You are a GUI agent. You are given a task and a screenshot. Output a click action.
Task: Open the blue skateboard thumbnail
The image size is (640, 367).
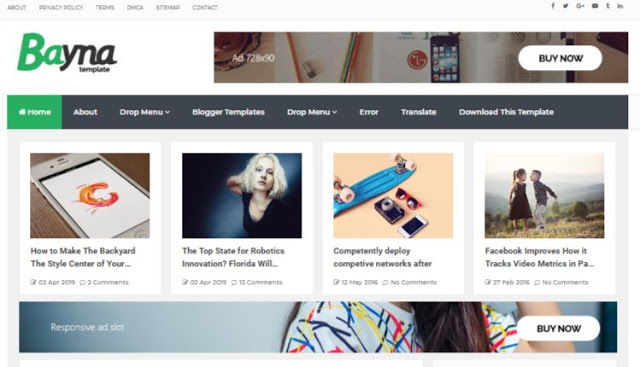click(x=393, y=196)
